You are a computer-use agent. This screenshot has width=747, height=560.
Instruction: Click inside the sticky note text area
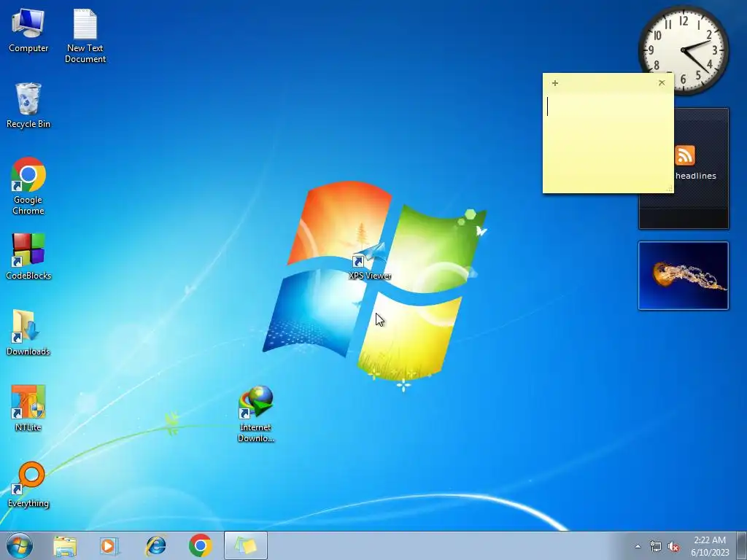click(x=608, y=141)
